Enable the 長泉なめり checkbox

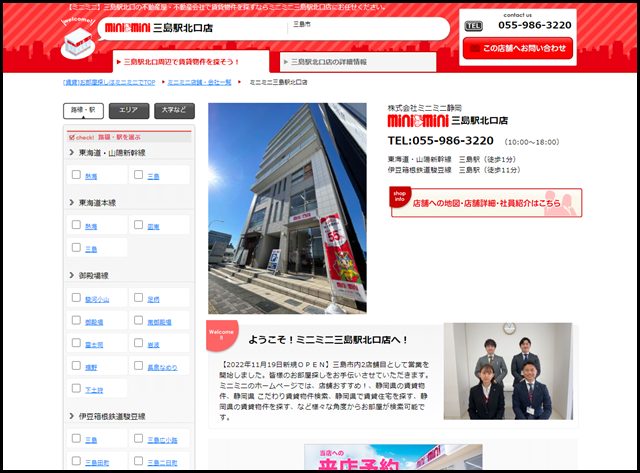point(139,366)
